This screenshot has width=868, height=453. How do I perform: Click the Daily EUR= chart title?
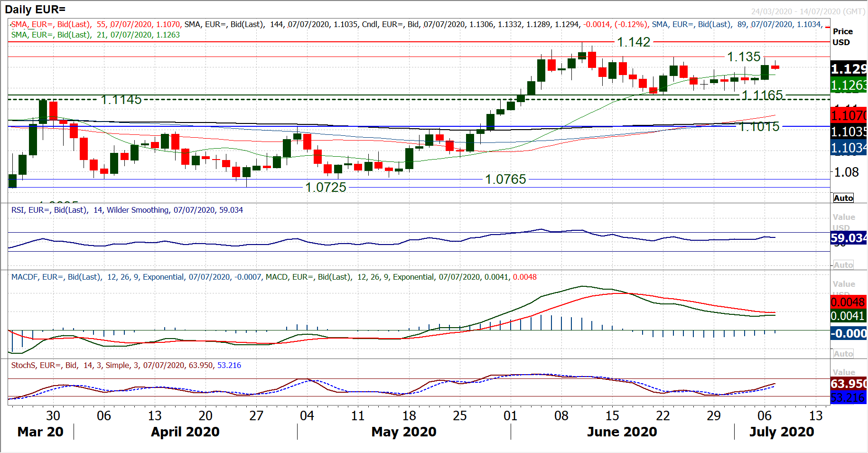pyautogui.click(x=35, y=9)
